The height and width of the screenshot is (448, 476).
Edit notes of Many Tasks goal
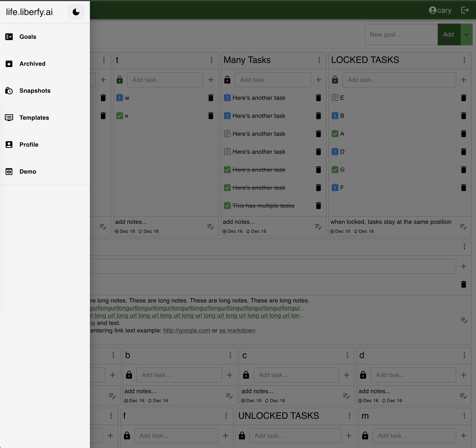[x=318, y=226]
